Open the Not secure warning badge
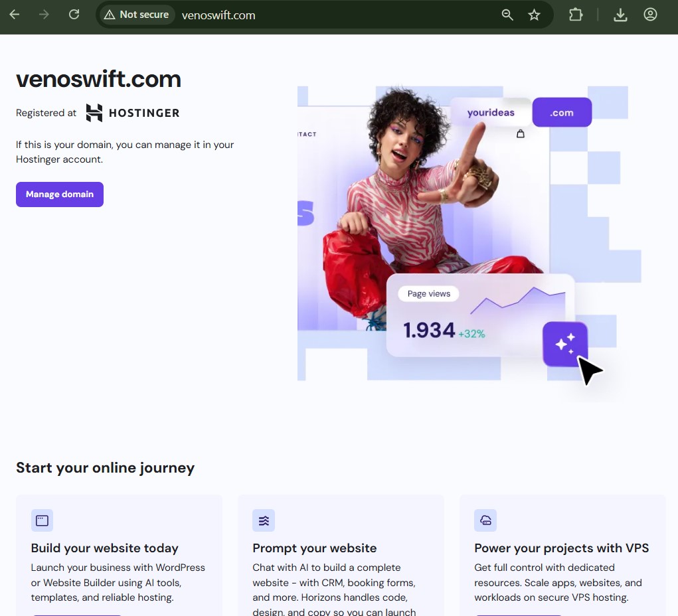Viewport: 678px width, 616px height. [x=136, y=14]
